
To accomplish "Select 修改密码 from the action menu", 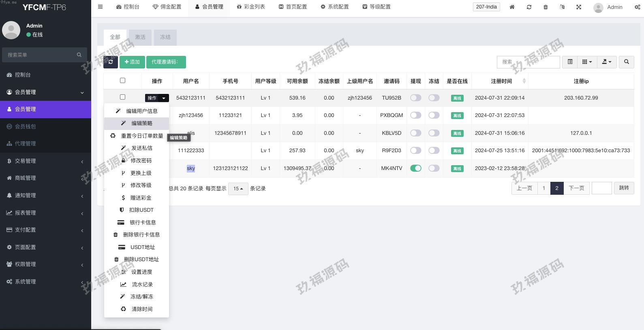I will pyautogui.click(x=141, y=160).
